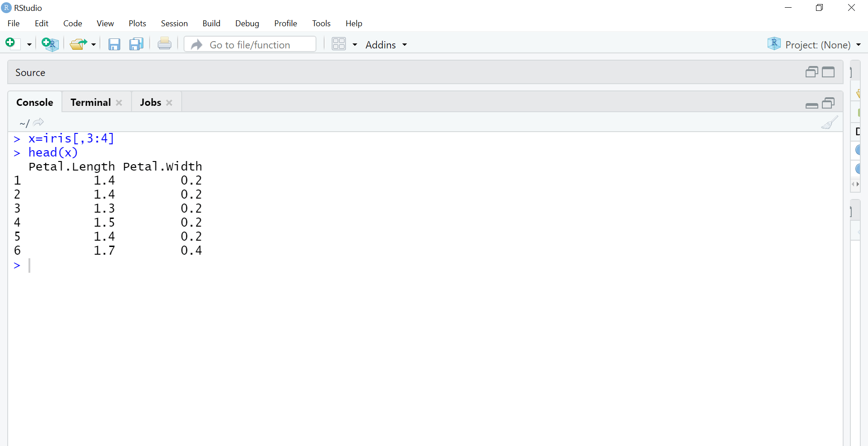The image size is (868, 446).
Task: Open the File menu
Action: coord(14,24)
